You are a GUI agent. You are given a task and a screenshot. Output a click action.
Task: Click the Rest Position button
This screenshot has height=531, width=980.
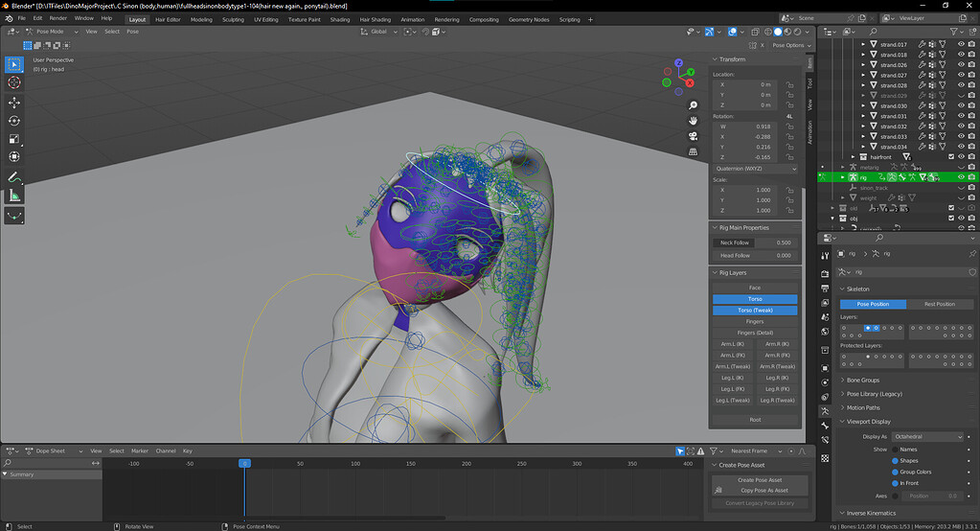tap(940, 304)
